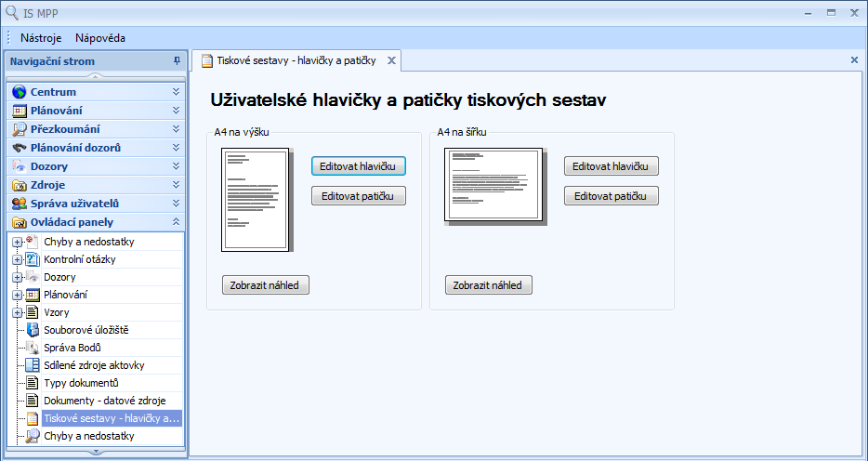Click Editovat hlavičku for A4 na šířku

[612, 166]
